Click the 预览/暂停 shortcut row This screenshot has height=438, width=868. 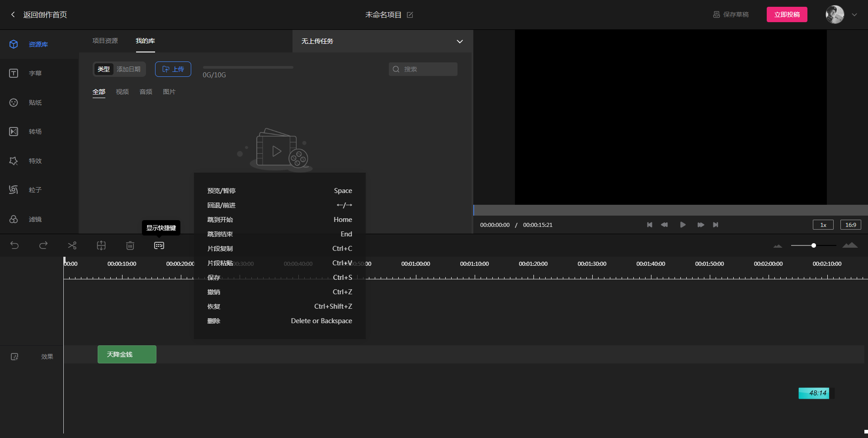pyautogui.click(x=280, y=191)
